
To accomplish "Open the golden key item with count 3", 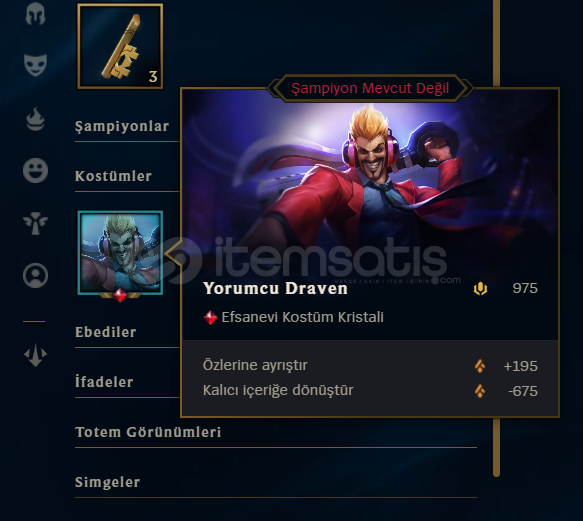I will point(120,46).
